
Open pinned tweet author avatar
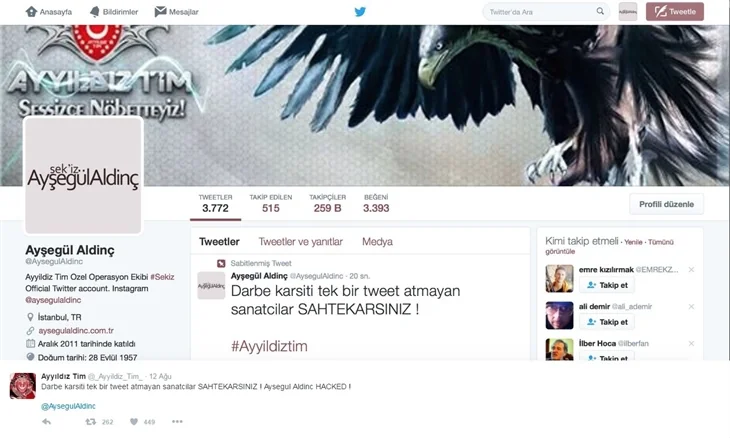(211, 285)
